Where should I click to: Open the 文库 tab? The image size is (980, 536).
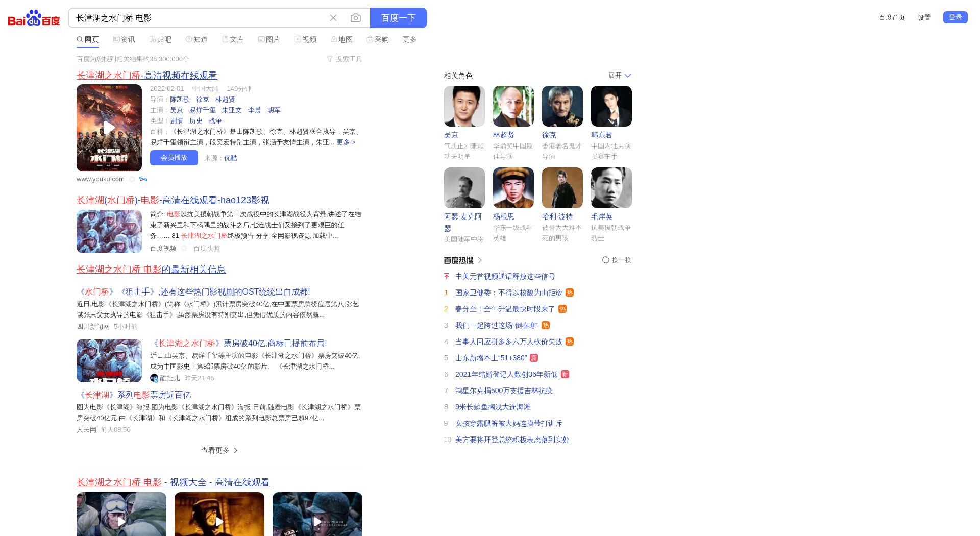click(x=233, y=39)
